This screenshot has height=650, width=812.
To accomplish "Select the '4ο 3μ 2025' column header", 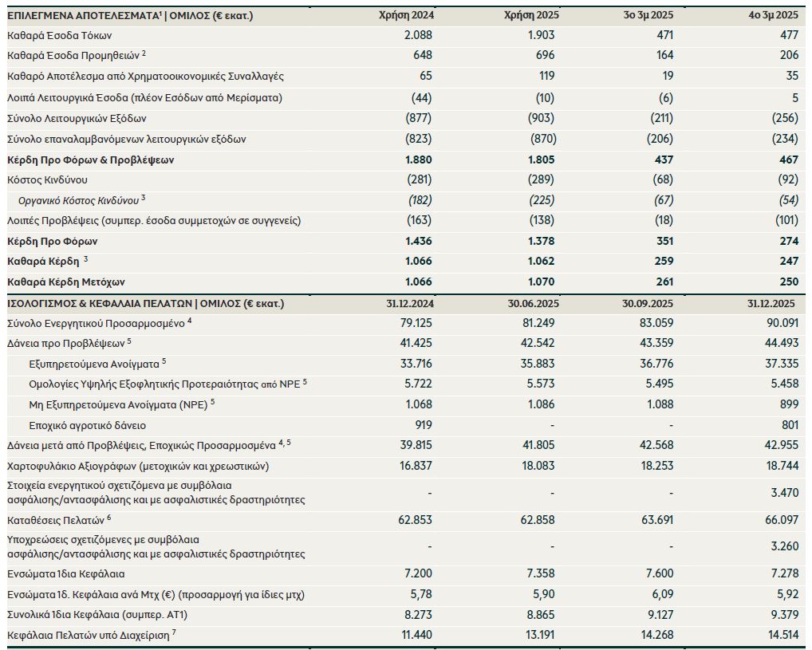I will 771,15.
